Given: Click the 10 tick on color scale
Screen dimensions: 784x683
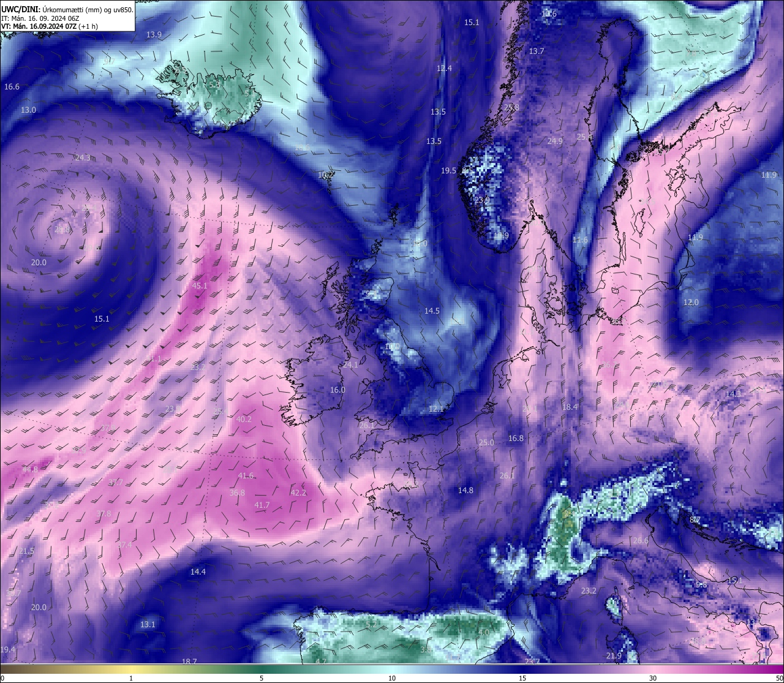Looking at the screenshot, I should point(392,678).
